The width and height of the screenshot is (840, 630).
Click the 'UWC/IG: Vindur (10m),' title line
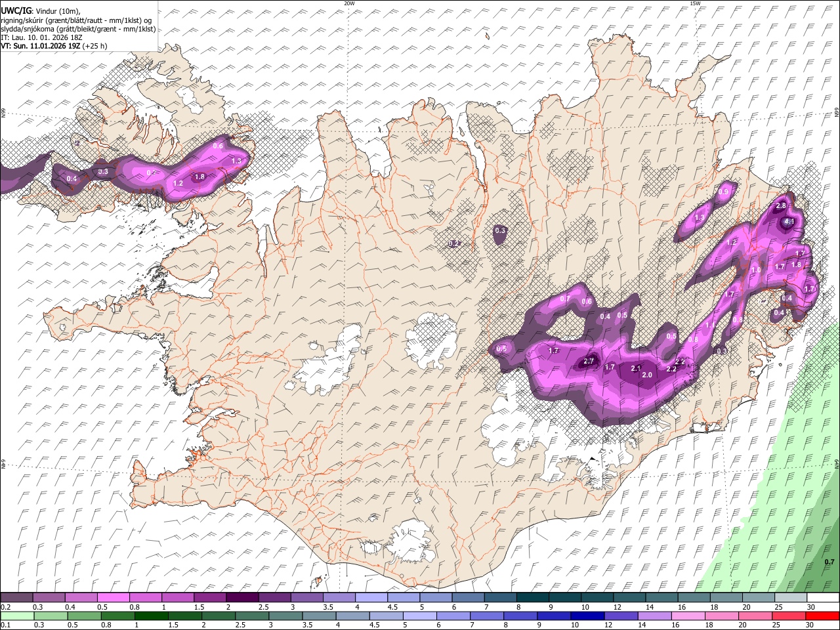click(40, 11)
